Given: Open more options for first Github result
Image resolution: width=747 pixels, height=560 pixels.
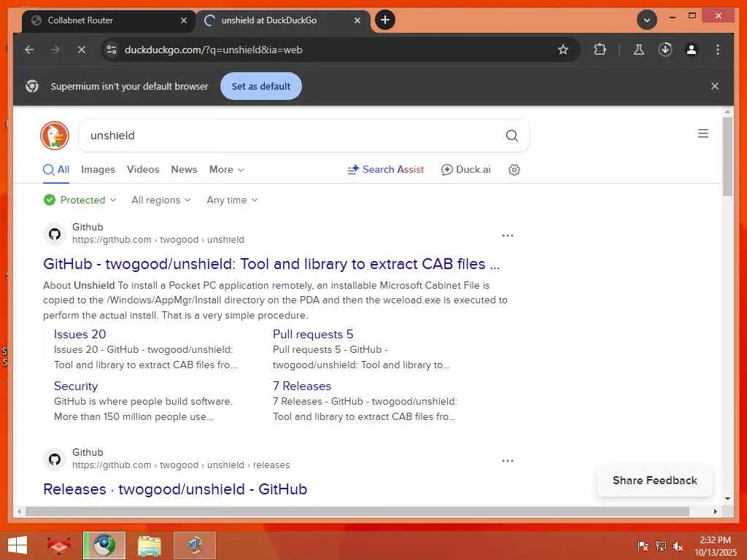Looking at the screenshot, I should (508, 236).
